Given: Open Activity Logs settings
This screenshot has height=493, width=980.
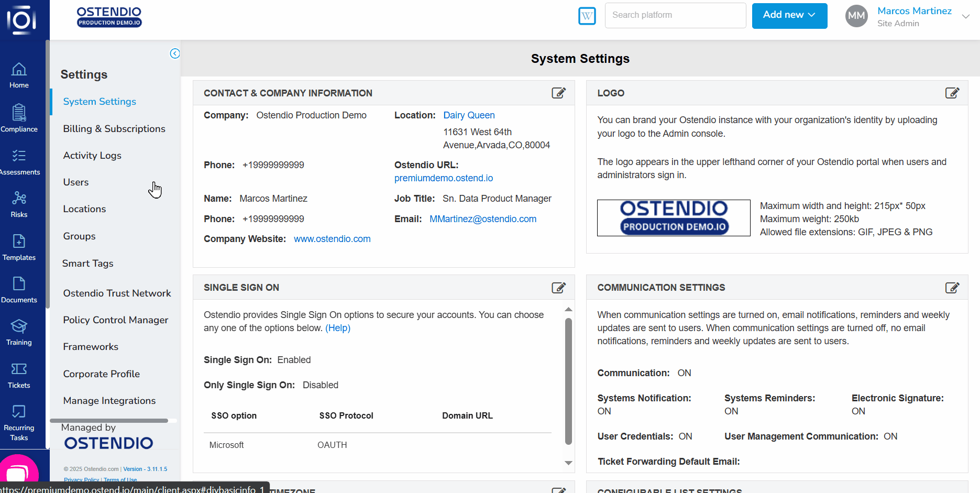Looking at the screenshot, I should click(92, 155).
